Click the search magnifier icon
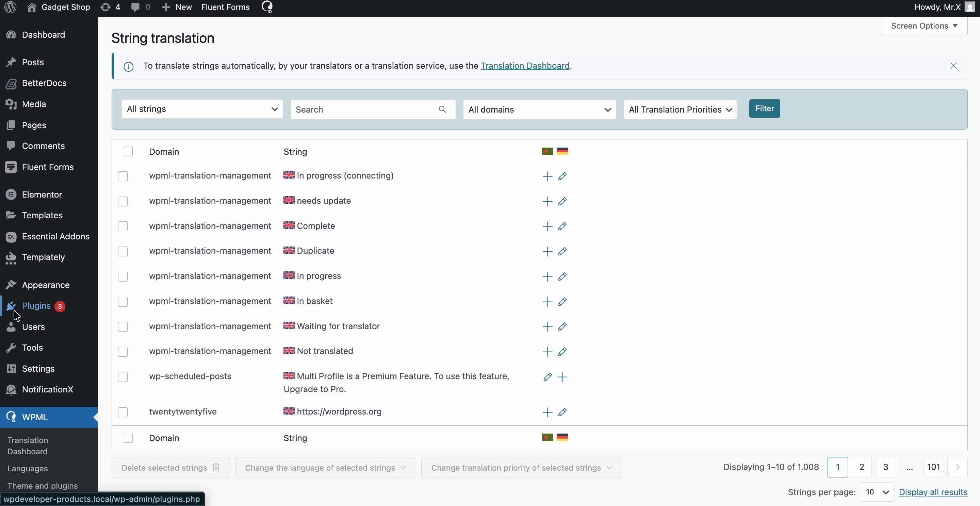 coord(442,109)
